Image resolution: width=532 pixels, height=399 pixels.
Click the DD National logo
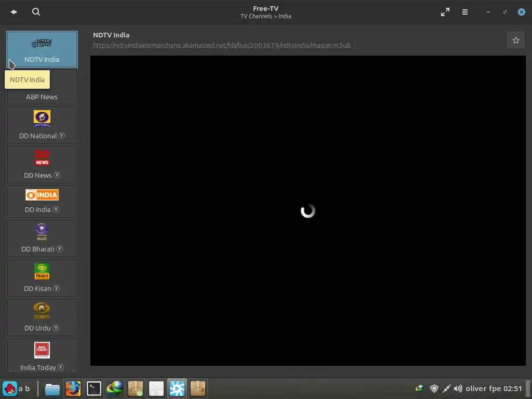coord(42,118)
